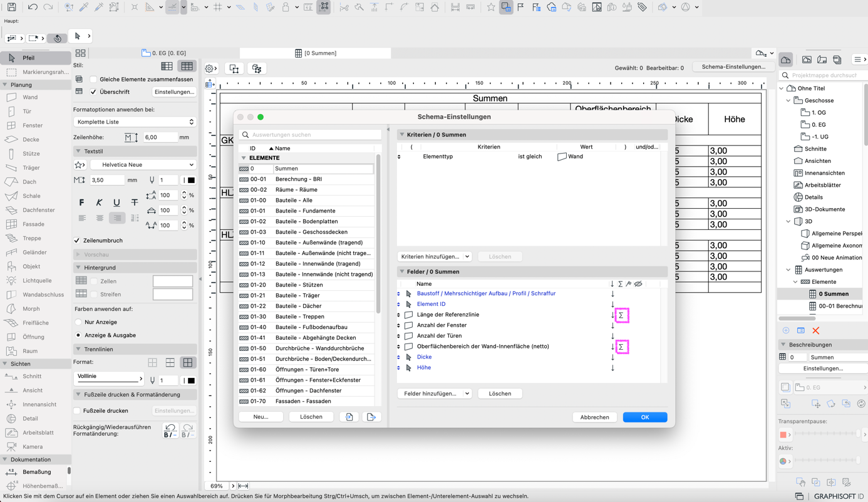Enable the Streifen background checkbox
868x502 pixels.
(94, 294)
